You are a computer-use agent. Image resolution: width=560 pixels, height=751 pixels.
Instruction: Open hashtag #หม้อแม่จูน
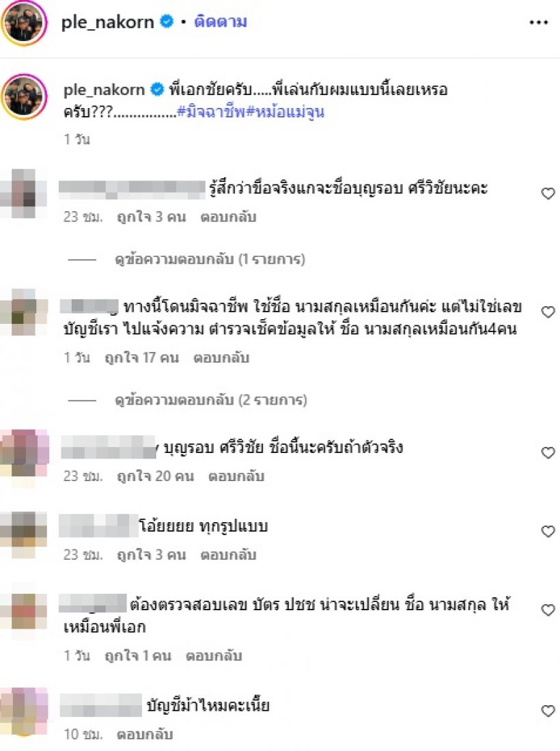pos(285,111)
